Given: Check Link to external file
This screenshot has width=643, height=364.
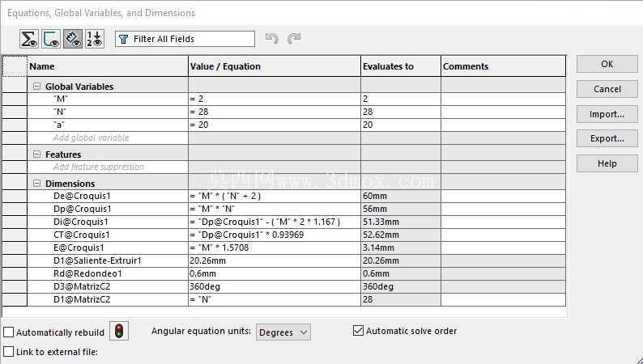Looking at the screenshot, I should (x=9, y=352).
